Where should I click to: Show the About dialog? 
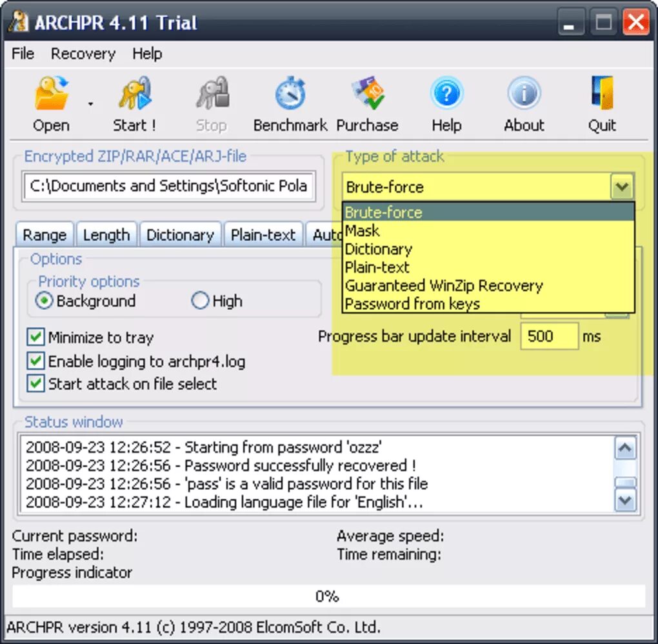click(524, 104)
